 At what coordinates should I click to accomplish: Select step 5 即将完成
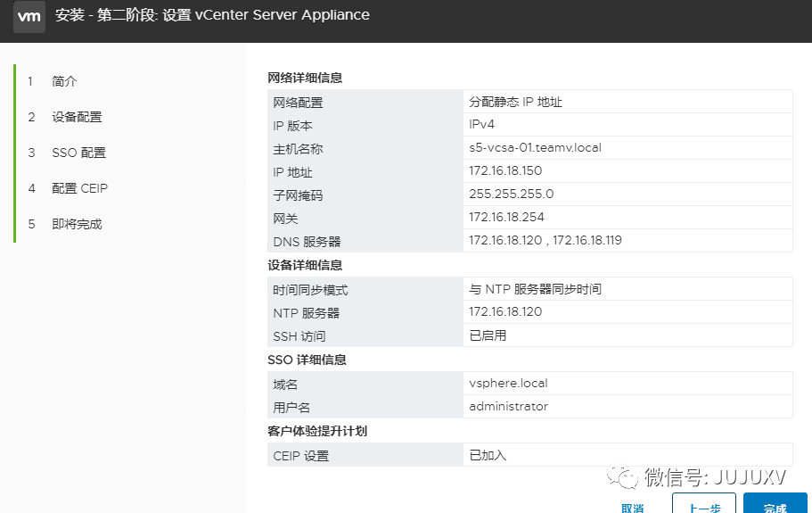pos(77,224)
